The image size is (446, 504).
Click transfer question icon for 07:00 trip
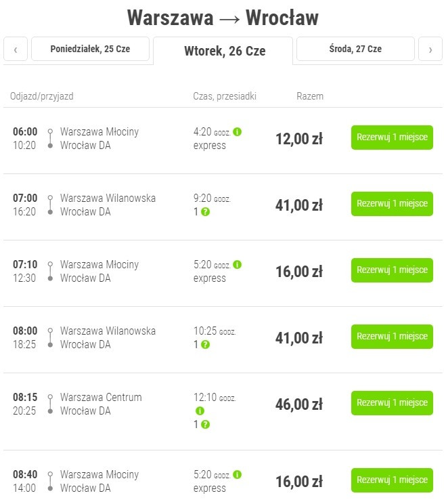tap(205, 212)
